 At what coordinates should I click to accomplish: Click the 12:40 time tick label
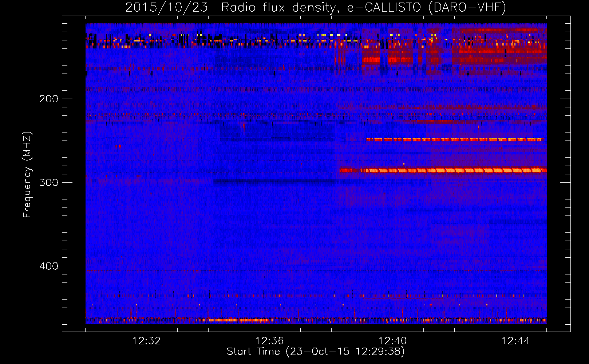click(x=393, y=341)
